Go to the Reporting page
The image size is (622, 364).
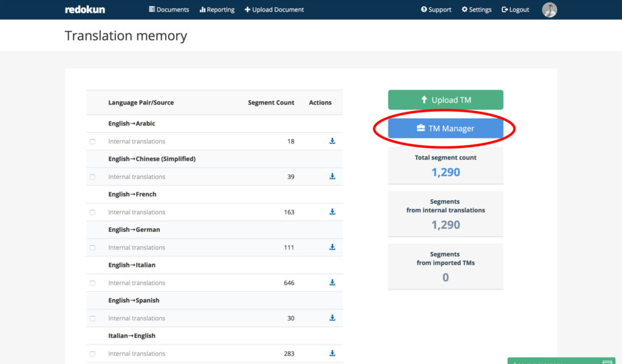point(217,10)
